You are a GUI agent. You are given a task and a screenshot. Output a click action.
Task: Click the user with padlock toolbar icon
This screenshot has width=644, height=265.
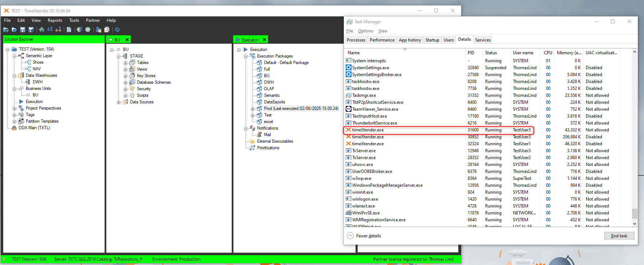point(98,29)
